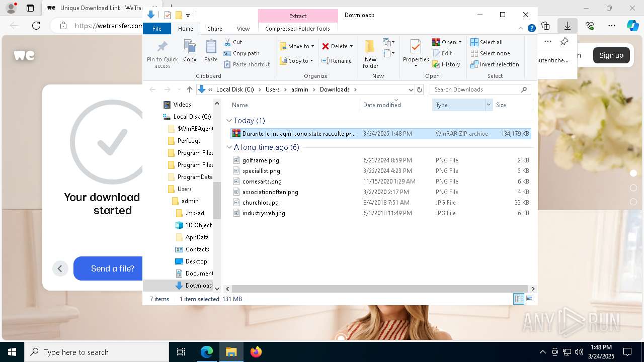Click the greyed Edit command
The height and width of the screenshot is (362, 644).
point(442,53)
